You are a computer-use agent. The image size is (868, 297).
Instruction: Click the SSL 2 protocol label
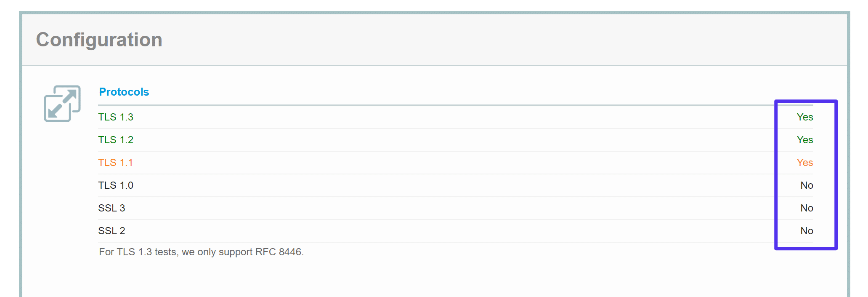111,231
